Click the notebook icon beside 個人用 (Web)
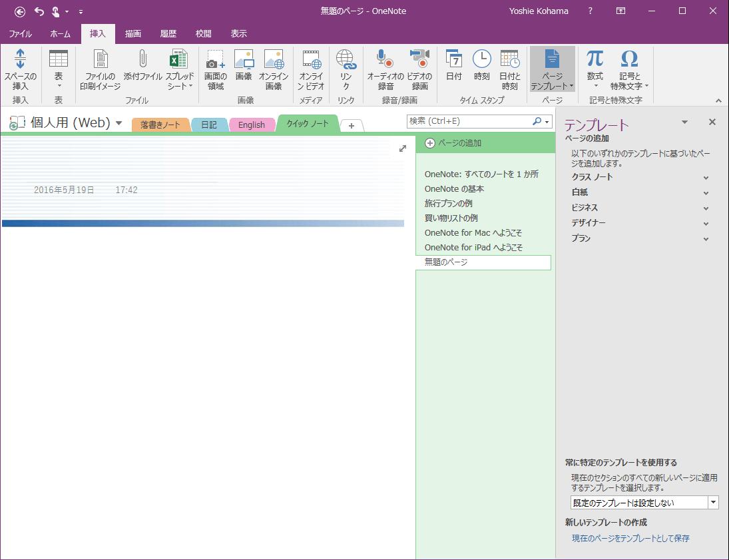The width and height of the screenshot is (729, 560). coord(17,123)
